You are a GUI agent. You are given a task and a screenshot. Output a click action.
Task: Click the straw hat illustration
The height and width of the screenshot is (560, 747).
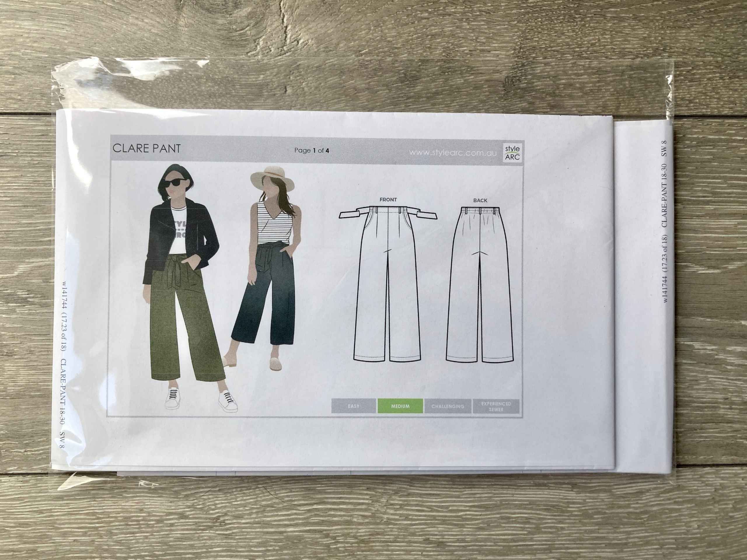[273, 176]
